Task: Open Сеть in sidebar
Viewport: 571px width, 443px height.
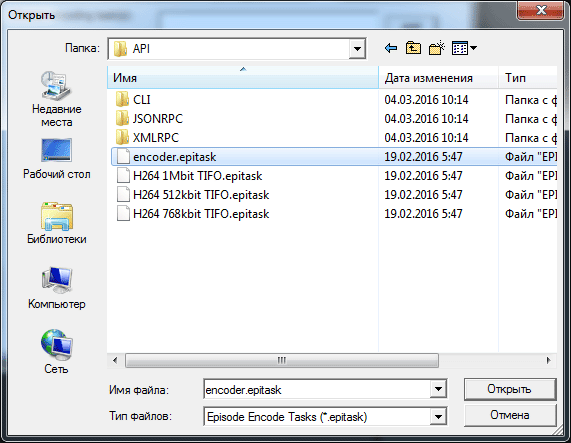Action: (56, 352)
